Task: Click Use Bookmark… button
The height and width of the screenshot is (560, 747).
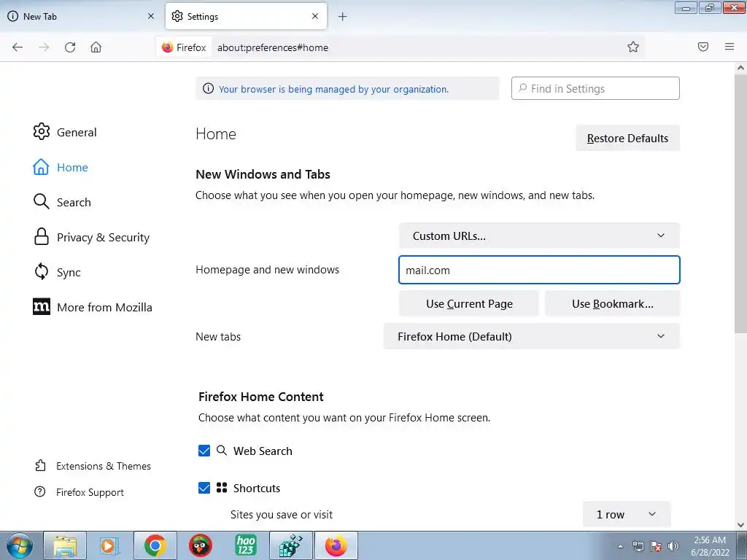Action: (612, 304)
